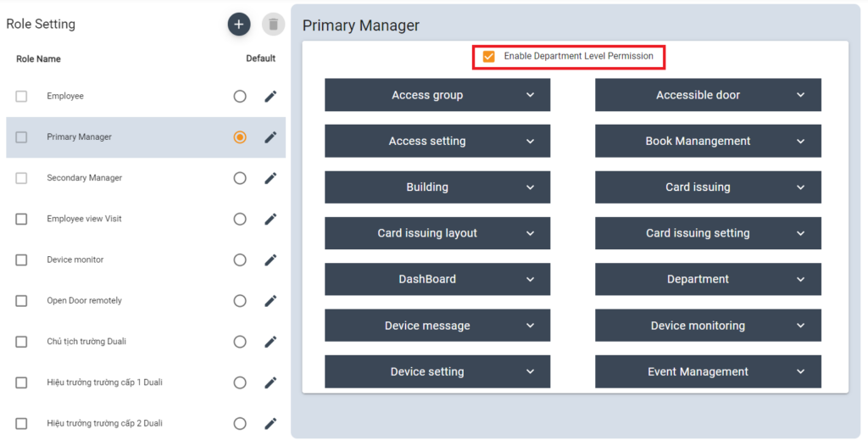This screenshot has height=446, width=868.
Task: Click edit pencil for Employee view Visit
Action: click(270, 219)
